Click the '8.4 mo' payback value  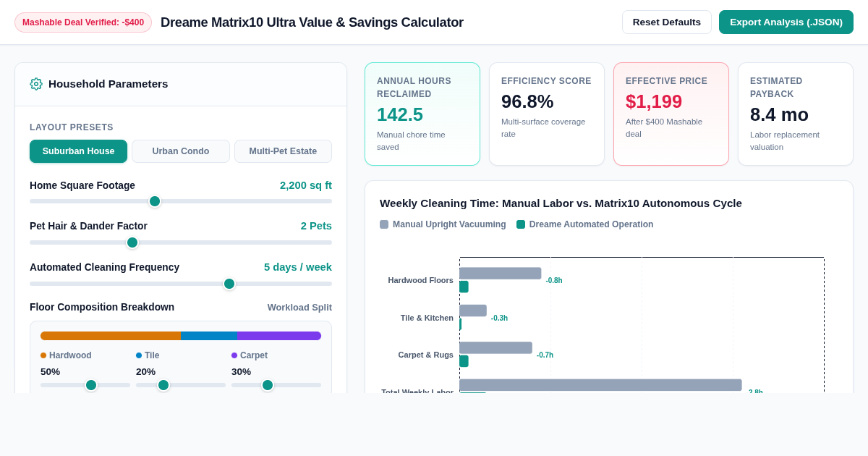click(779, 114)
